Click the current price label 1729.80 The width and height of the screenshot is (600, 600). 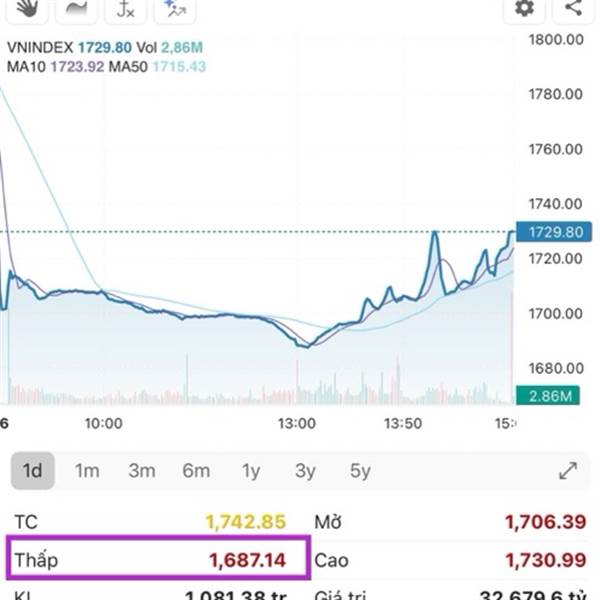pos(549,231)
